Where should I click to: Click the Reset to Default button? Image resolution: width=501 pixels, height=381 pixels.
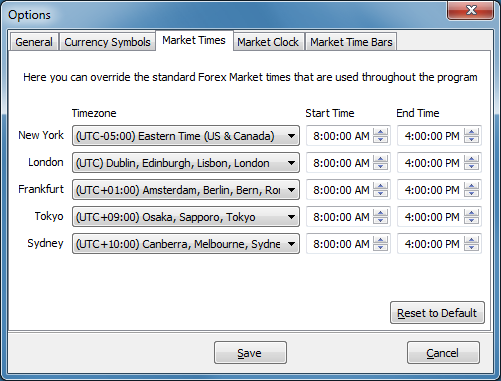(437, 313)
